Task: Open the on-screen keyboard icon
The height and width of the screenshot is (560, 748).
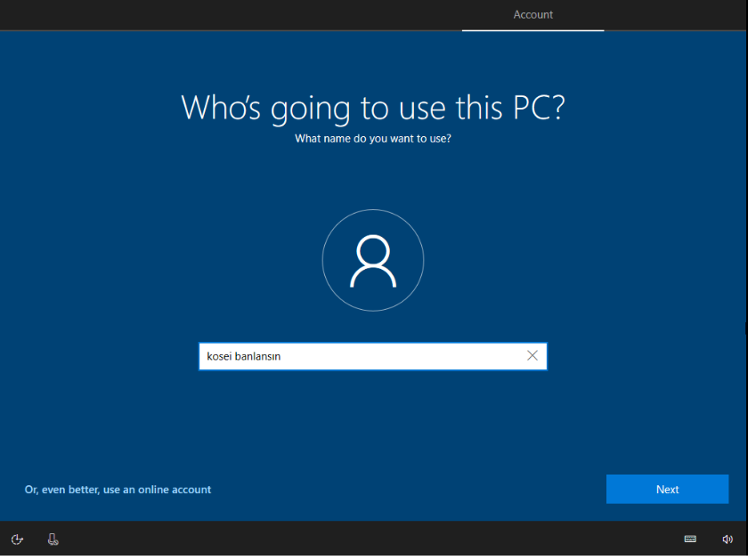Action: coord(690,539)
